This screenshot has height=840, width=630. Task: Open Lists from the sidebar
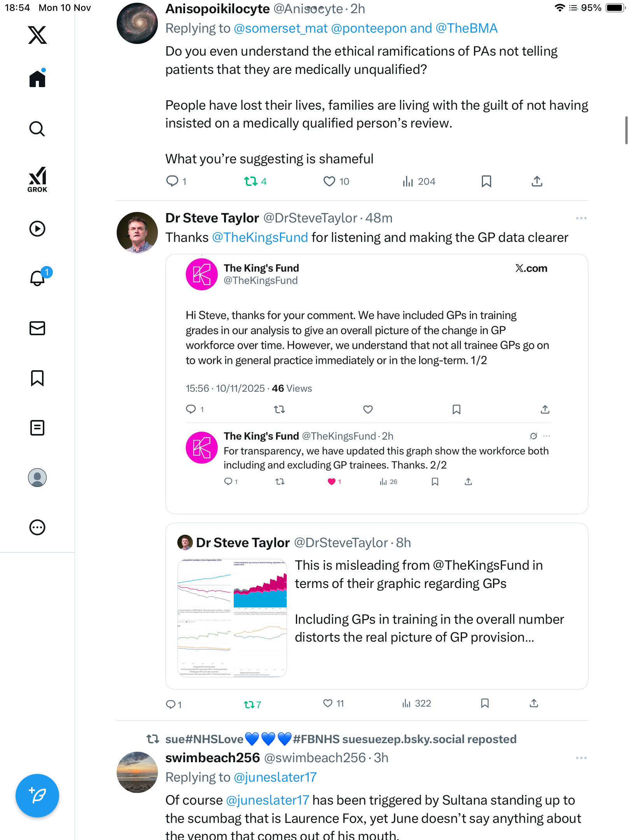37,428
